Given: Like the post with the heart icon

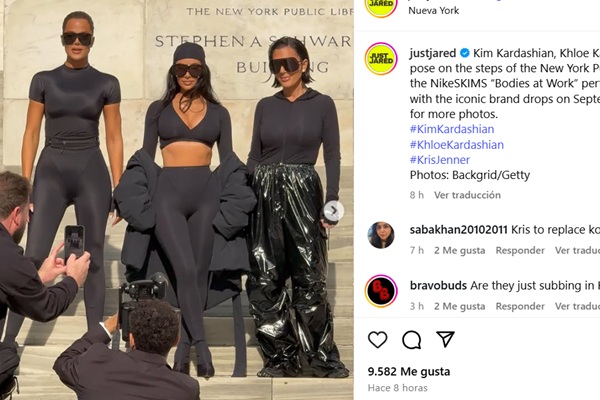Looking at the screenshot, I should tap(377, 339).
